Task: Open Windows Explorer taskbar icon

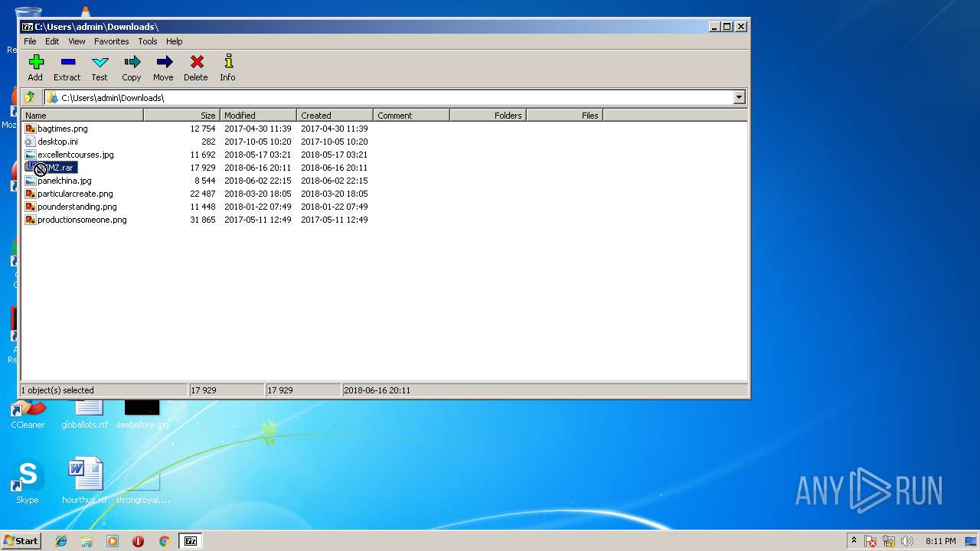Action: pyautogui.click(x=87, y=541)
